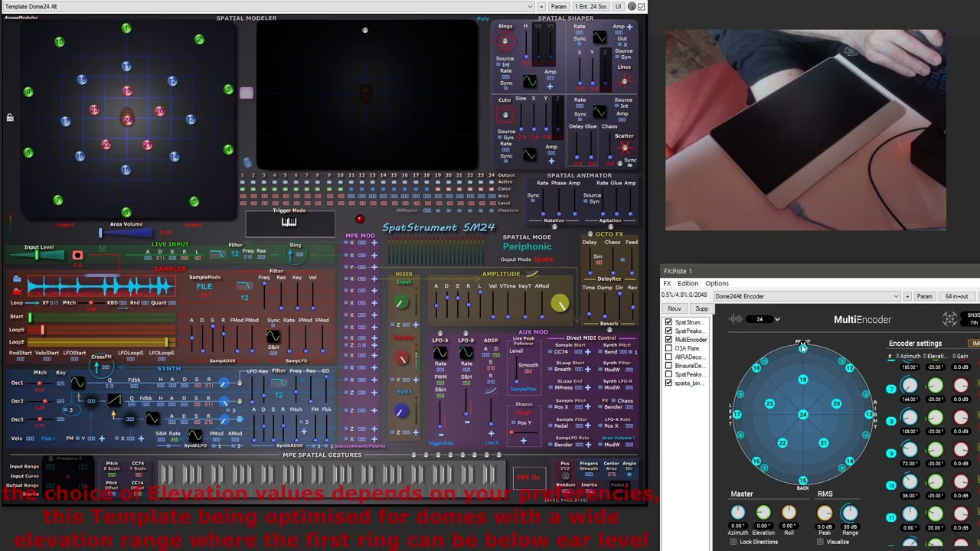Click the Osc3 waveform icon
The width and height of the screenshot is (980, 551).
152,419
